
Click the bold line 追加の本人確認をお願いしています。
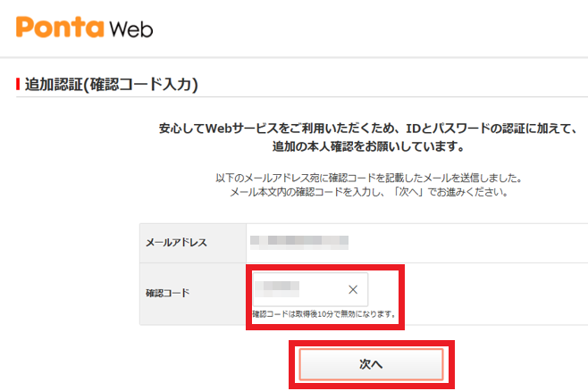pos(369,146)
